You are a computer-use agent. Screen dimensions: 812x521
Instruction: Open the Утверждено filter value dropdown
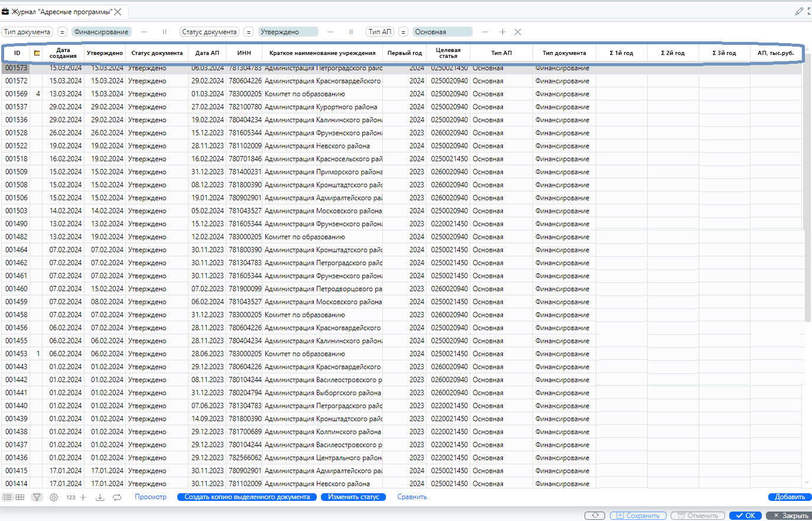288,32
